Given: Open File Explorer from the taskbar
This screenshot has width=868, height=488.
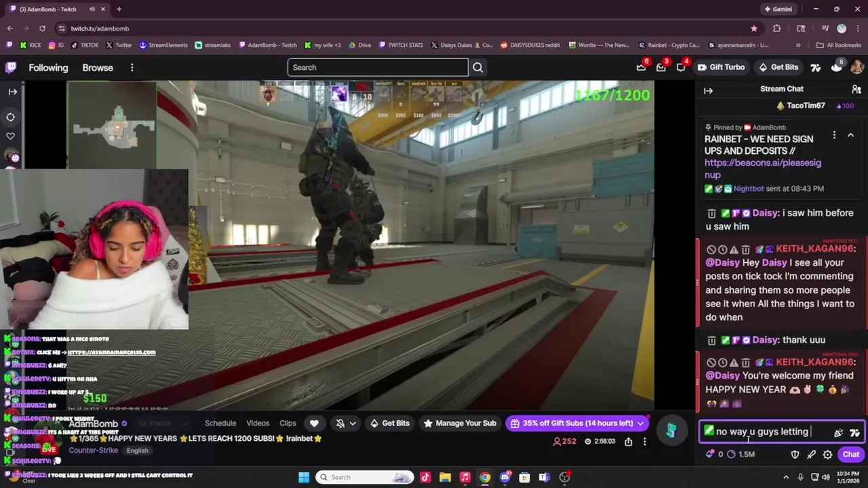Looking at the screenshot, I should click(x=445, y=477).
